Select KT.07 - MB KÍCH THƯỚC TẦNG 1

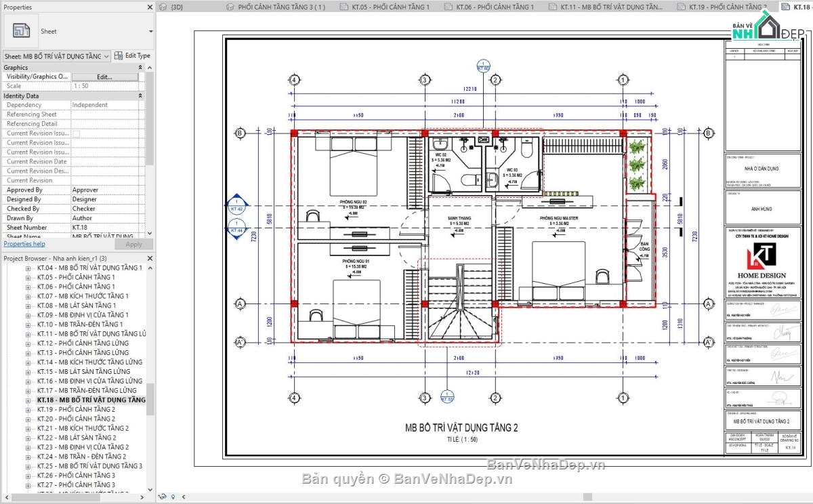pyautogui.click(x=83, y=296)
